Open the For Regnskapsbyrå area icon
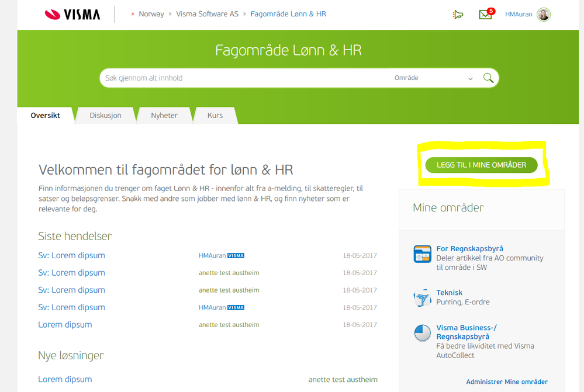The height and width of the screenshot is (392, 584). pyautogui.click(x=422, y=254)
